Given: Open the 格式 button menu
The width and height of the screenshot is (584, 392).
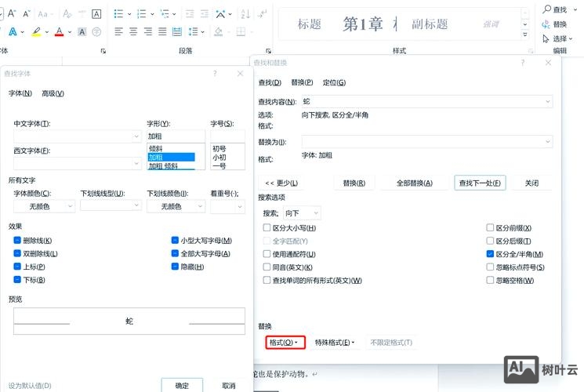Looking at the screenshot, I should pyautogui.click(x=285, y=343).
